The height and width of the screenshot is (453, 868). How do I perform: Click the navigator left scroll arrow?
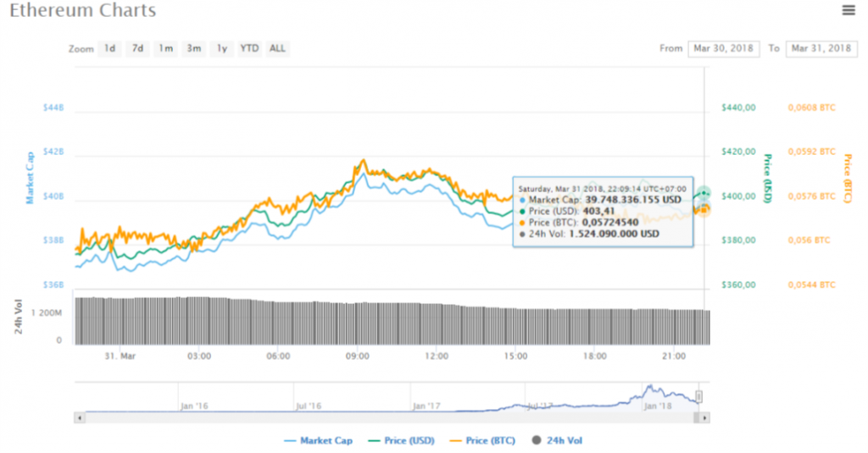point(80,417)
